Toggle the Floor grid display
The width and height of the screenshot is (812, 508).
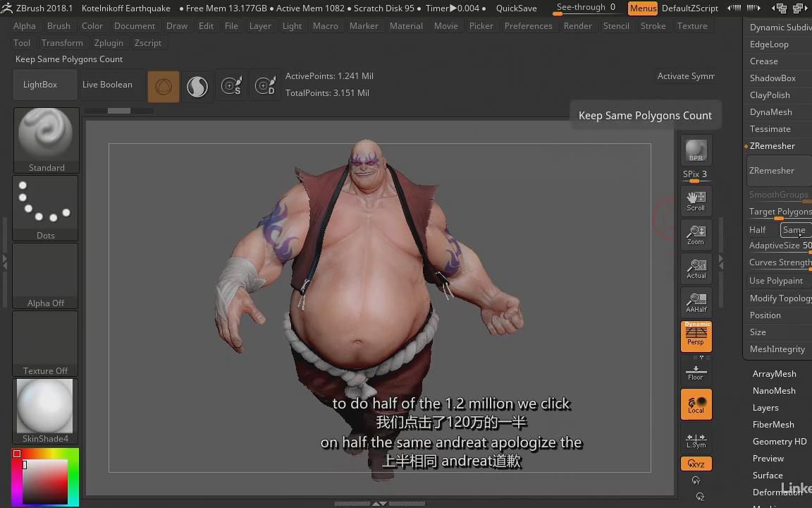pos(696,370)
